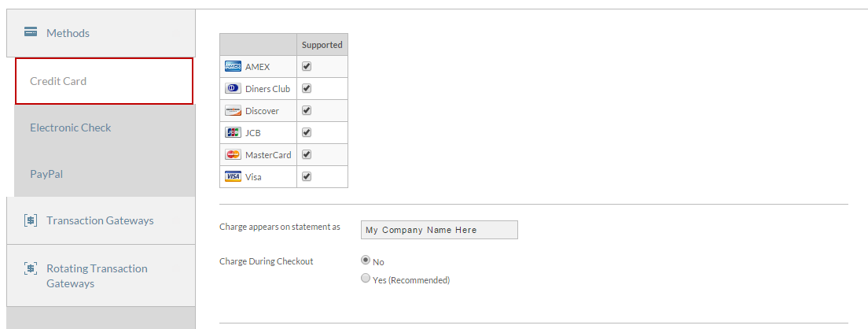Uncheck AMEX supported checkbox

307,66
